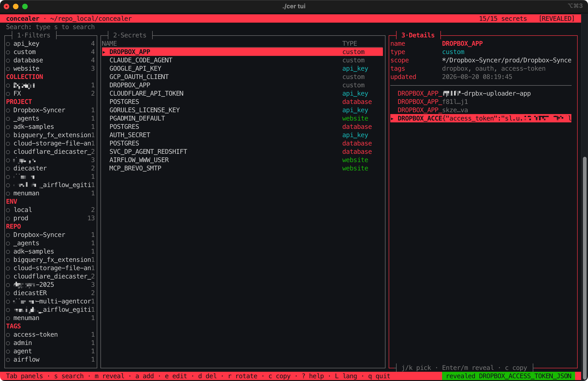Switch to the 3·Details panel

[418, 35]
